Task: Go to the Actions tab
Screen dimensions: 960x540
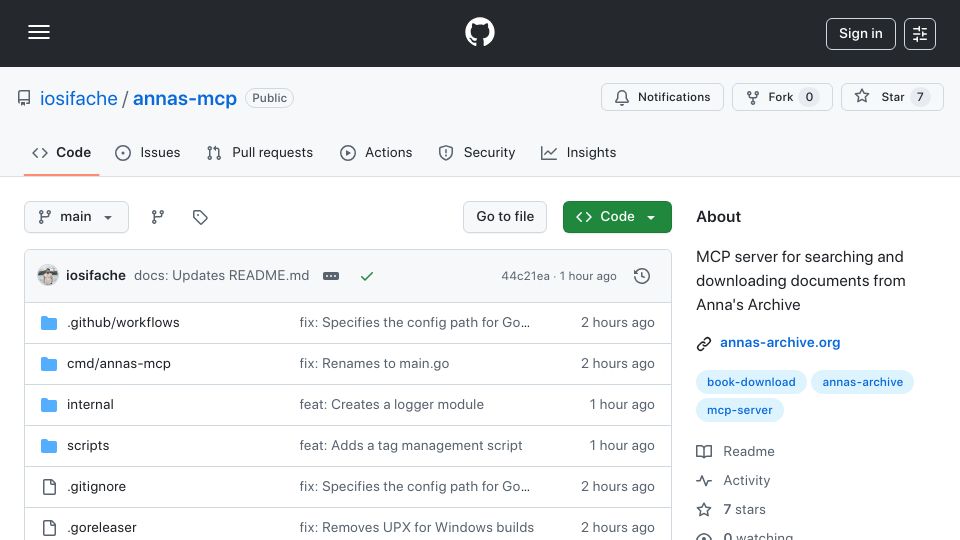Action: [x=376, y=152]
